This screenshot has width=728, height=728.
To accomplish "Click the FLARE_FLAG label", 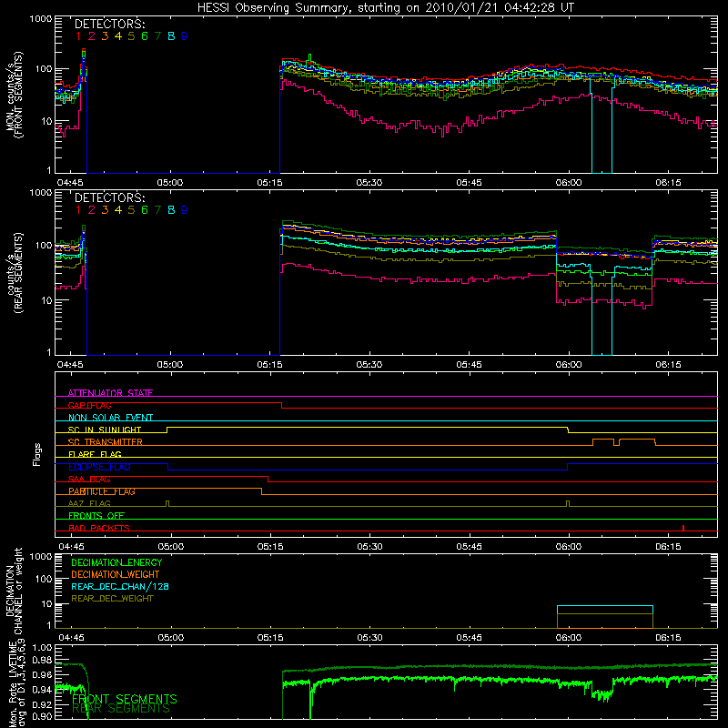I will tap(95, 454).
